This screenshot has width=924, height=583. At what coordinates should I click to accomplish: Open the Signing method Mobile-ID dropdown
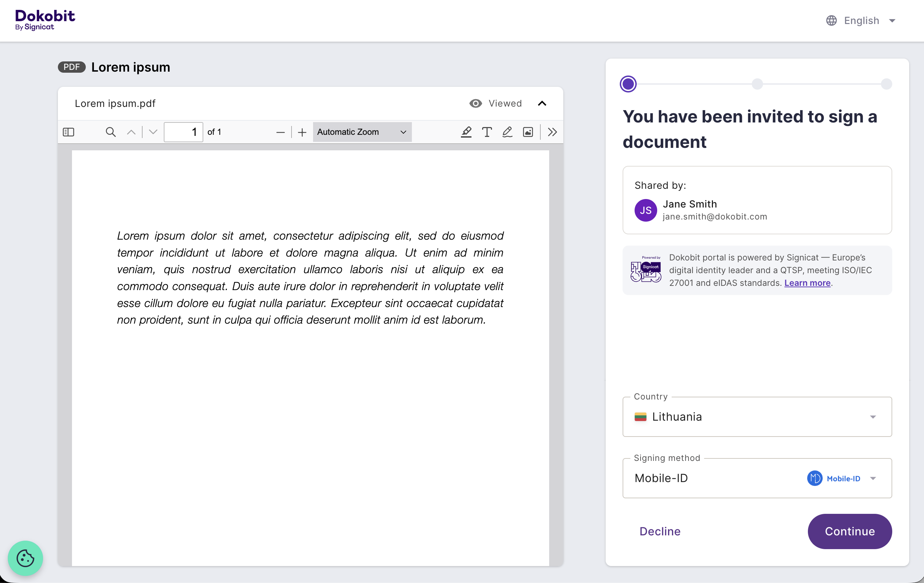757,478
